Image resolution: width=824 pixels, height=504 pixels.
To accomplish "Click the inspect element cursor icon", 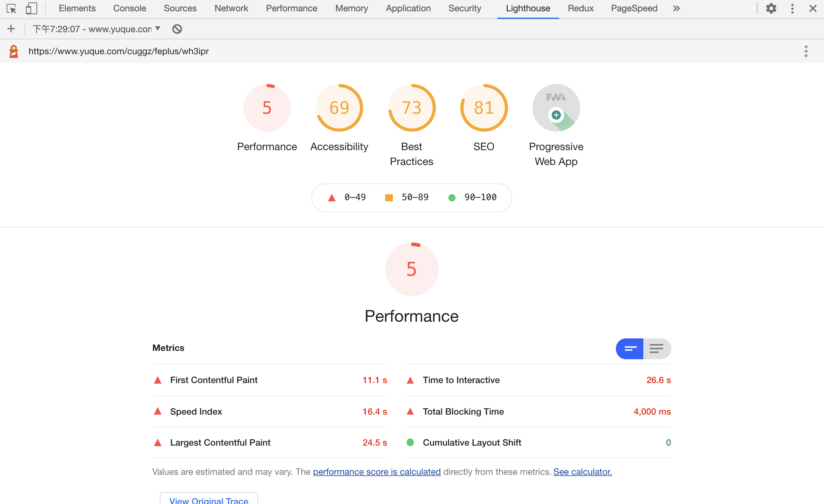I will [x=11, y=8].
